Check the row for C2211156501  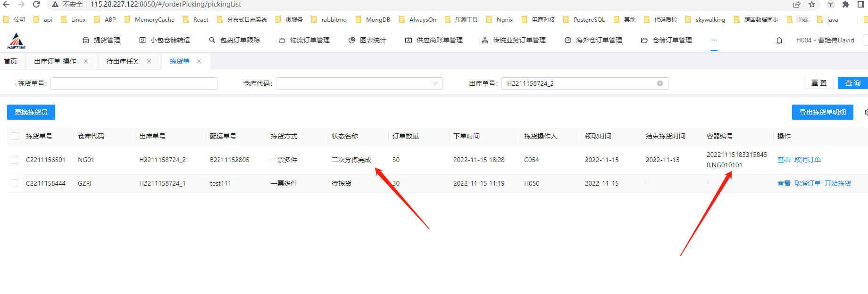tap(15, 160)
